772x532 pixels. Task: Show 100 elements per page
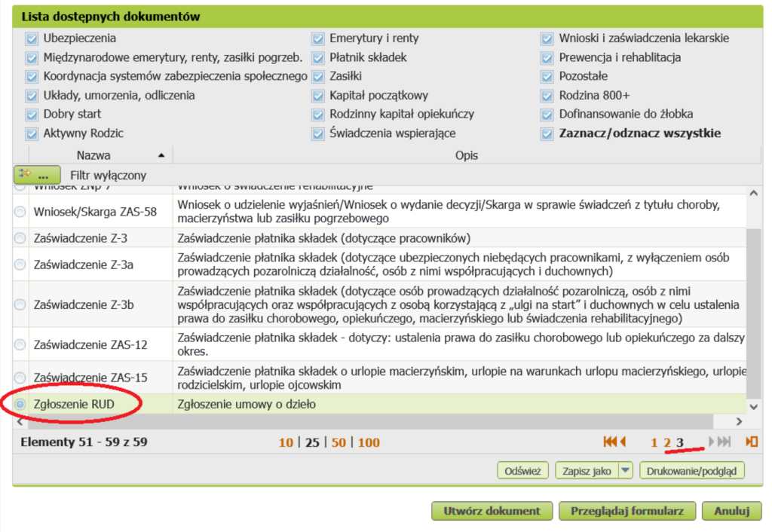[x=369, y=442]
